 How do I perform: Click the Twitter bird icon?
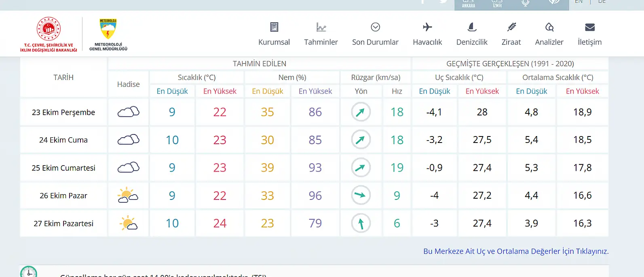pyautogui.click(x=443, y=2)
